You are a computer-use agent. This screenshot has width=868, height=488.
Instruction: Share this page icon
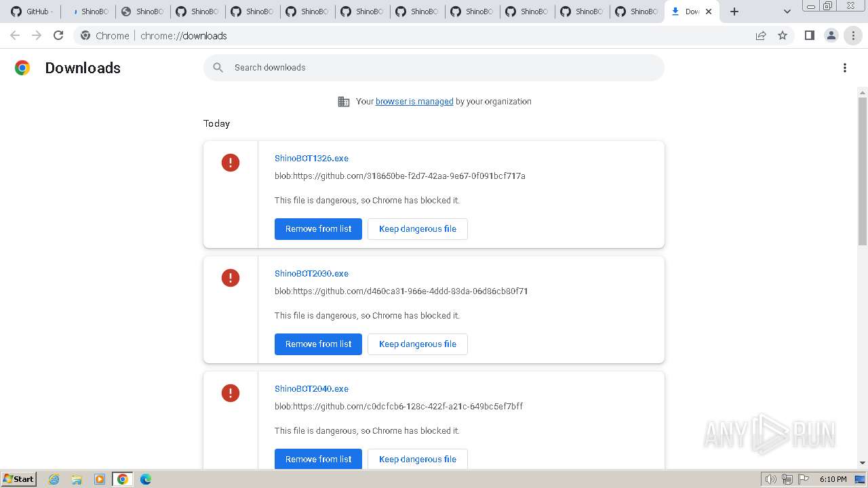(761, 35)
